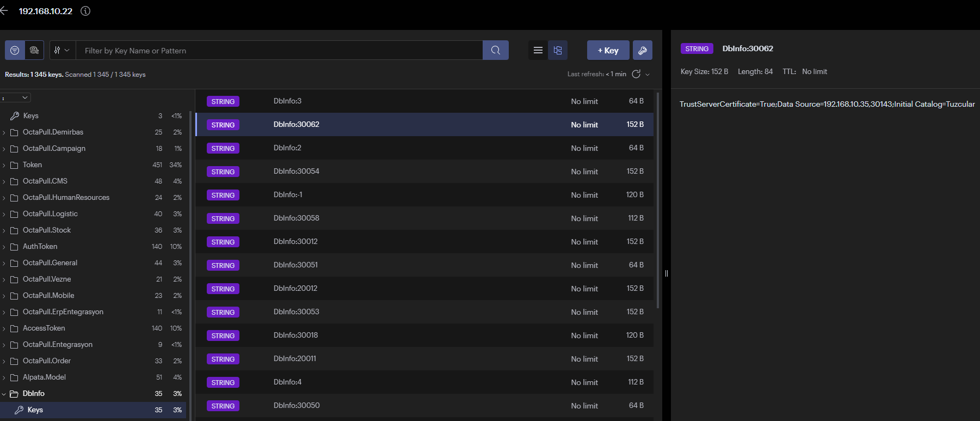Open database info icon beside the host address

click(85, 11)
